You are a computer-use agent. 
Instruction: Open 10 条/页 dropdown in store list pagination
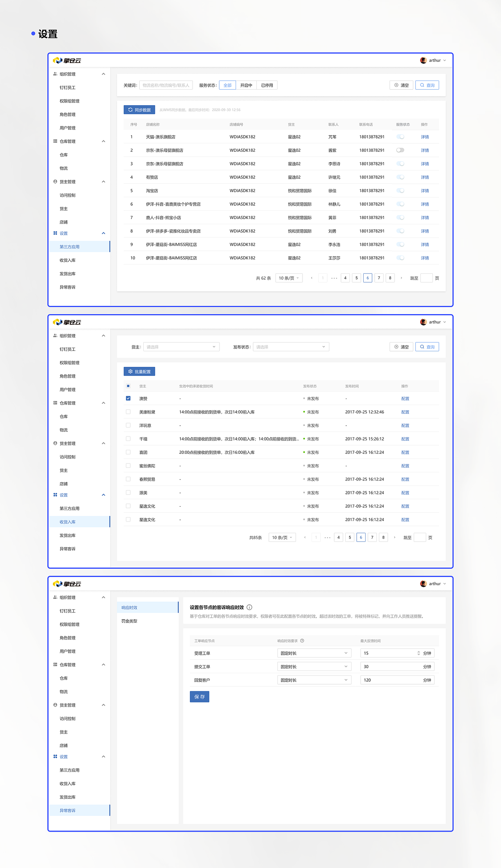point(289,278)
